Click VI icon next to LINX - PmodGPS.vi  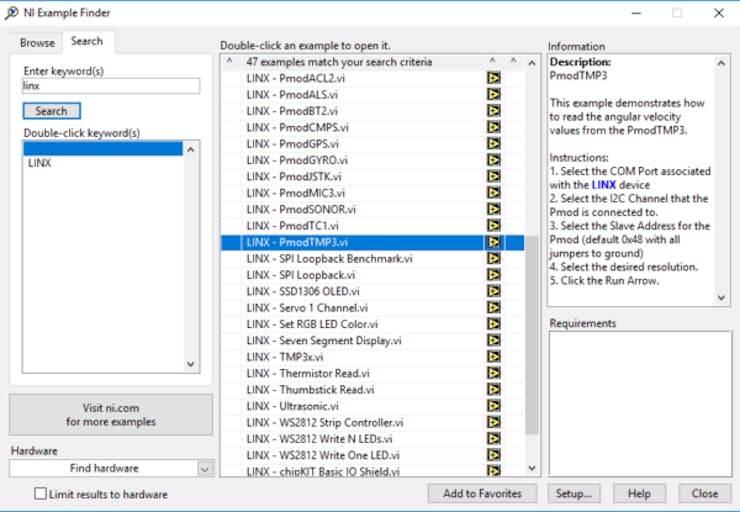coord(494,143)
